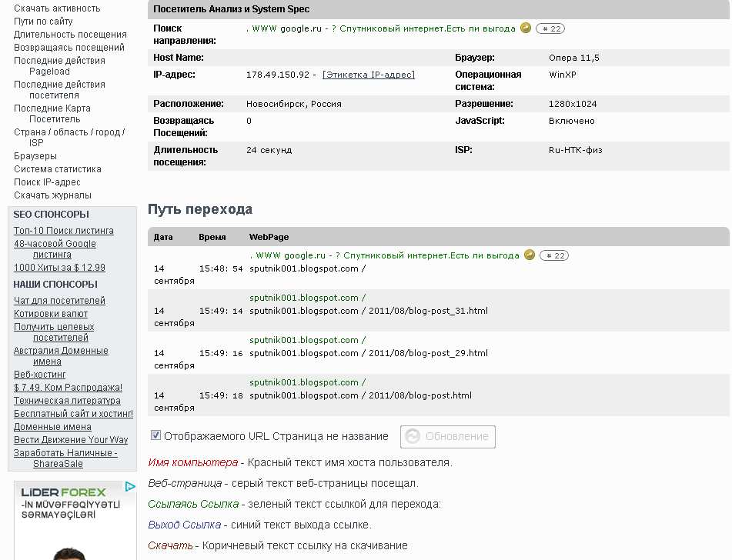Open the 48-часовой Google листинга link
The width and height of the screenshot is (732, 560).
(55, 248)
